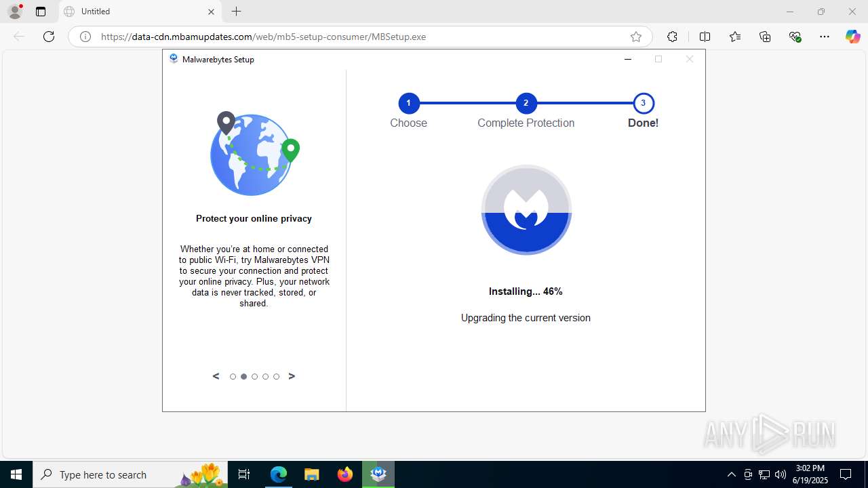Open the Collections icon

click(x=765, y=37)
